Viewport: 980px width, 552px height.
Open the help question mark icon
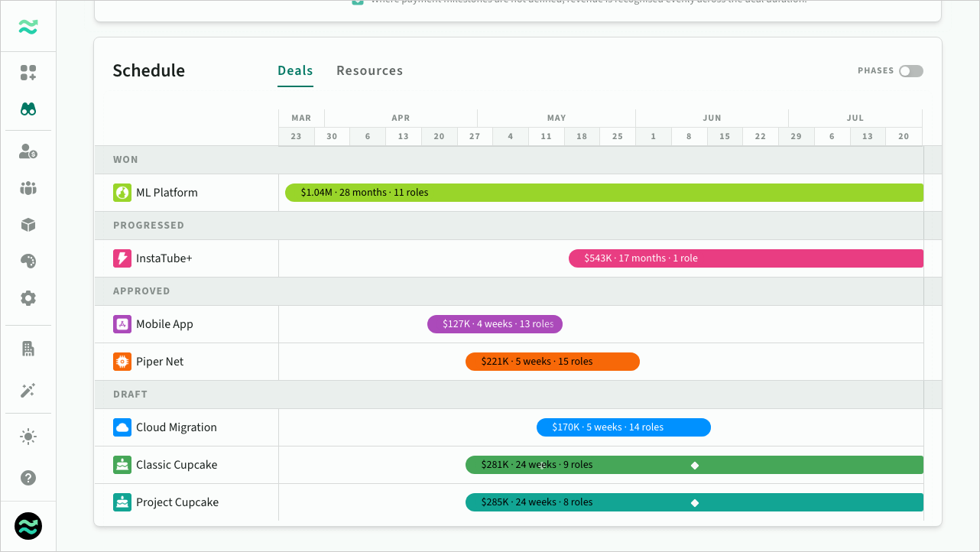(x=28, y=478)
